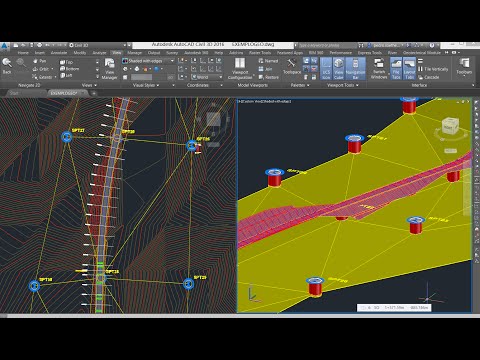Click Switch Windows

pyautogui.click(x=379, y=69)
